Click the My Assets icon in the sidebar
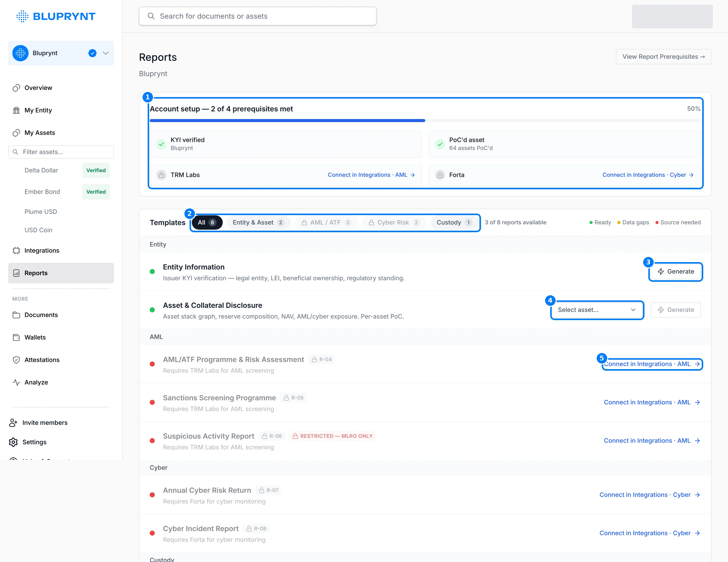 click(16, 133)
